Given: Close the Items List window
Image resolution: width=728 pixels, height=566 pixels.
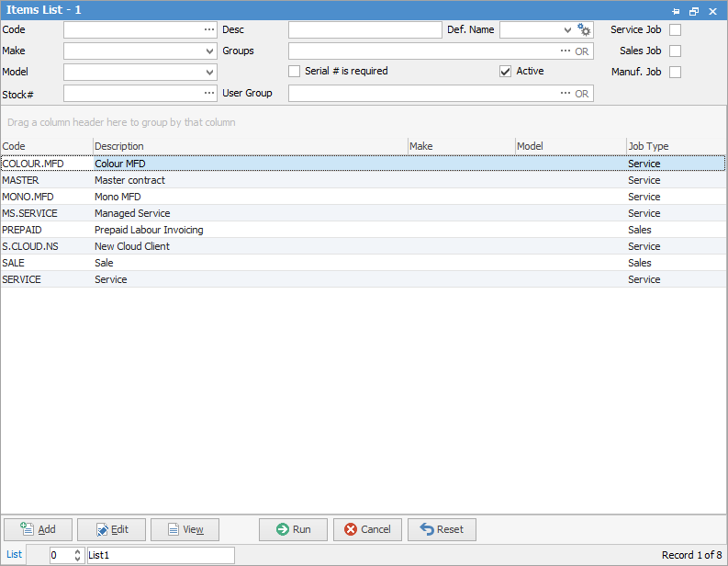Looking at the screenshot, I should [712, 11].
